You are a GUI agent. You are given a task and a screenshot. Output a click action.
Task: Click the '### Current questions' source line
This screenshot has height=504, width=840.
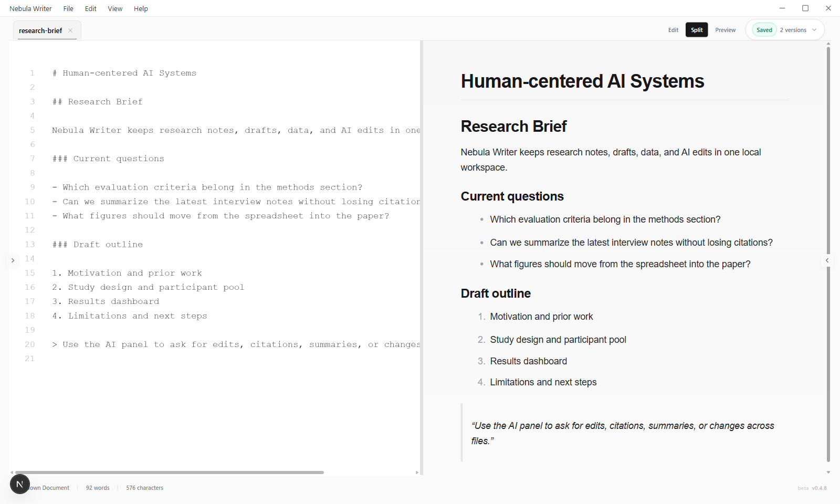(x=108, y=159)
